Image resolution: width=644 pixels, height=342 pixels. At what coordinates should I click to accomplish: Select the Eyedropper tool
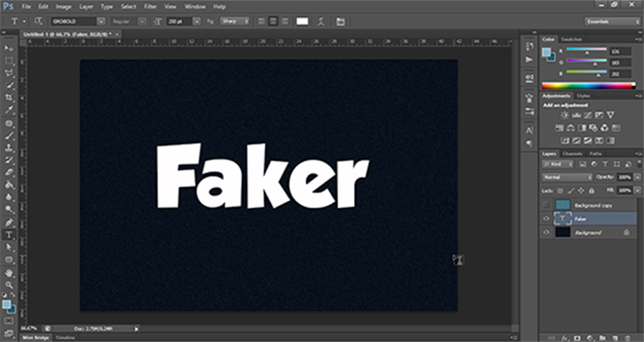10,110
